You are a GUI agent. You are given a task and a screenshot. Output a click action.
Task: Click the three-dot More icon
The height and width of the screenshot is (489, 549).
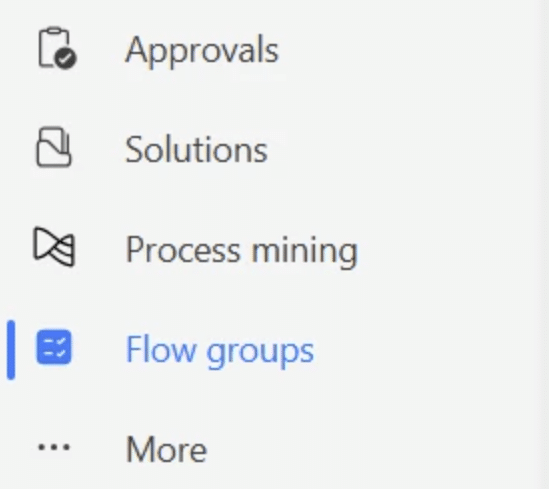54,447
